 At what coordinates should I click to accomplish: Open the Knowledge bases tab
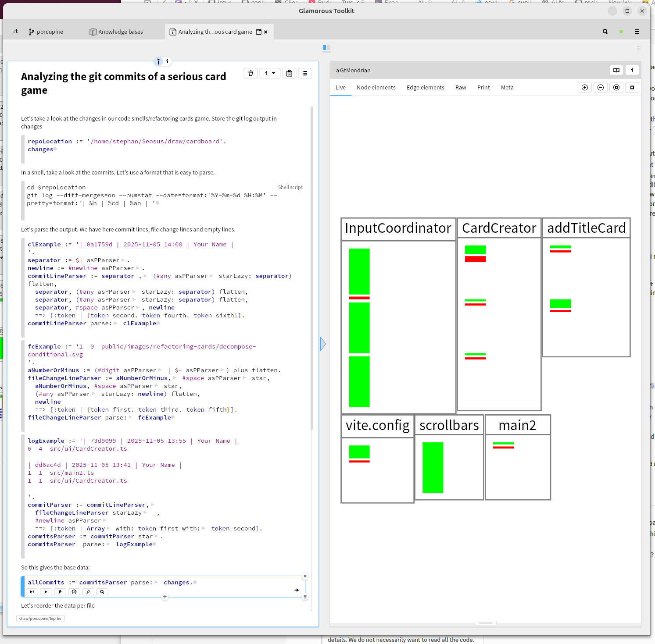click(x=116, y=32)
